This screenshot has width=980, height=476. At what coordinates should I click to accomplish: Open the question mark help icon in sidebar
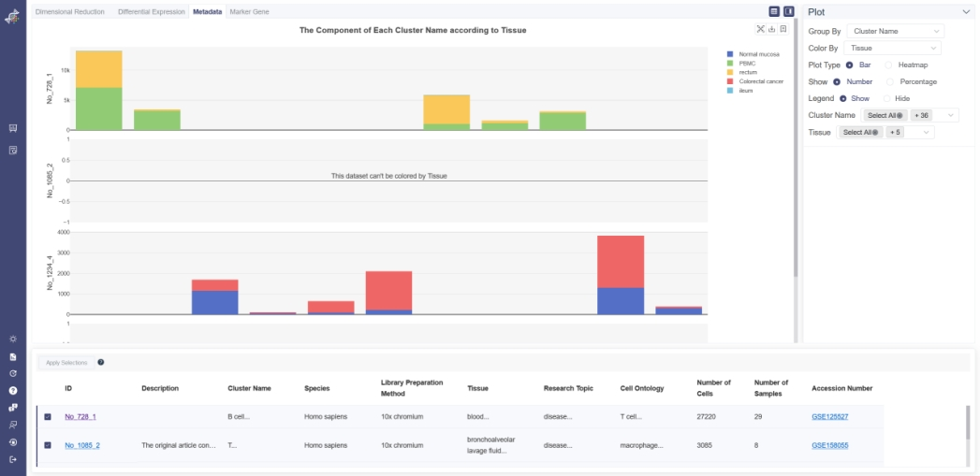(x=13, y=390)
